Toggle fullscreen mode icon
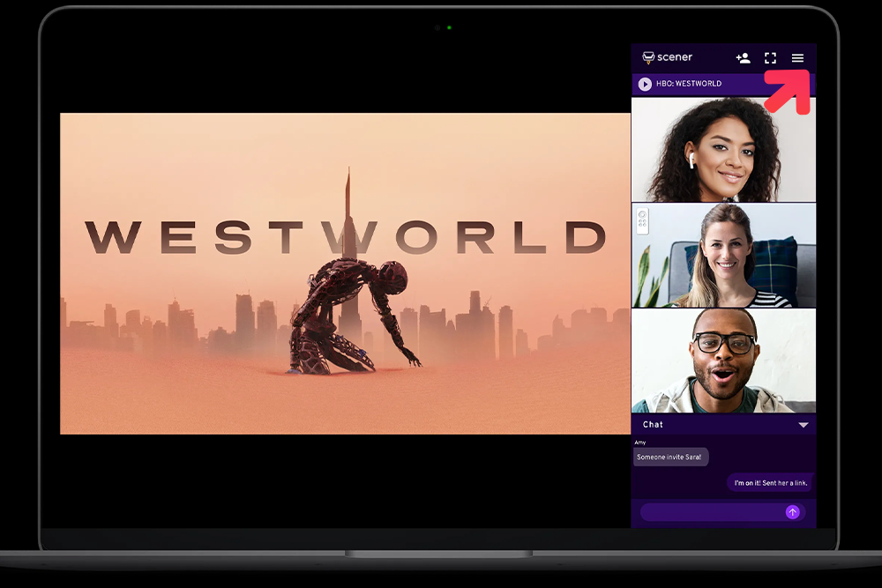The width and height of the screenshot is (882, 588). tap(771, 58)
